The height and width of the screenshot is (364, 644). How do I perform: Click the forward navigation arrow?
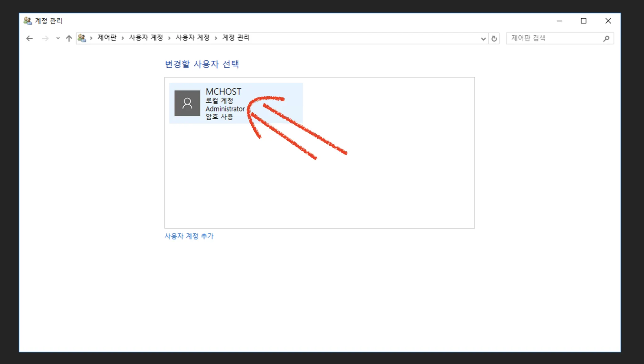45,38
